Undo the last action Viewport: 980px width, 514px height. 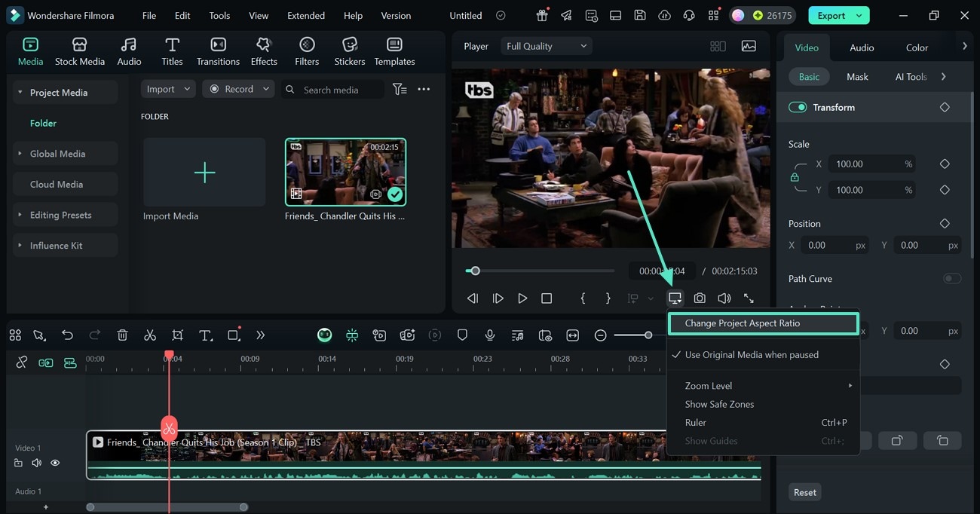[x=67, y=335]
